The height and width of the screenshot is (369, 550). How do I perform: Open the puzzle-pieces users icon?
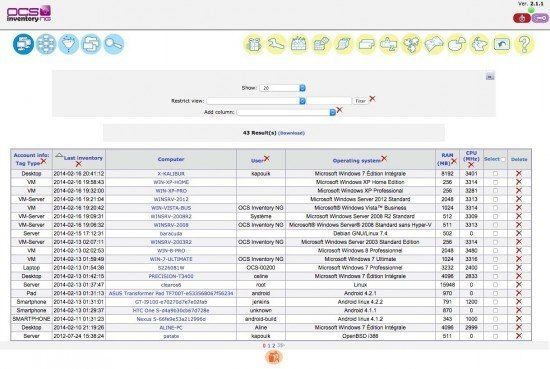click(x=411, y=44)
